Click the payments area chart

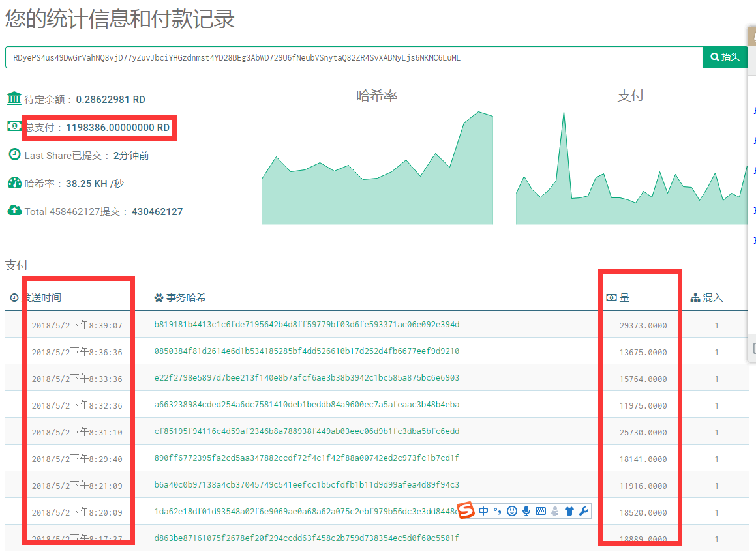(631, 168)
